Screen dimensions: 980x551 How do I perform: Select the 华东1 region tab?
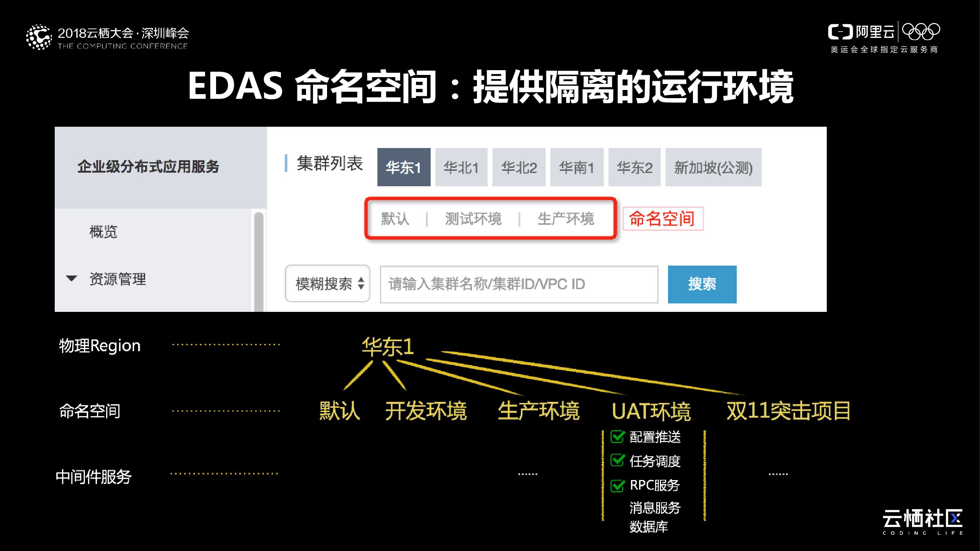click(x=403, y=167)
